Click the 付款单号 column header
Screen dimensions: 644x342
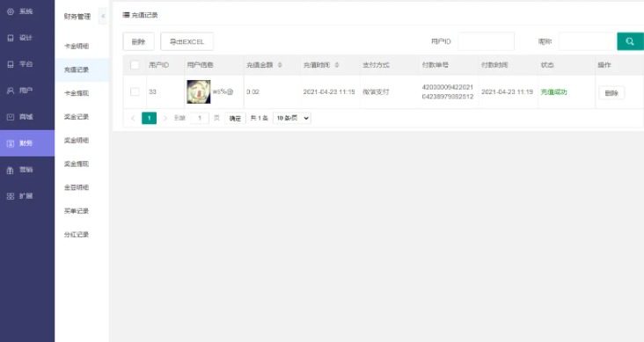435,65
